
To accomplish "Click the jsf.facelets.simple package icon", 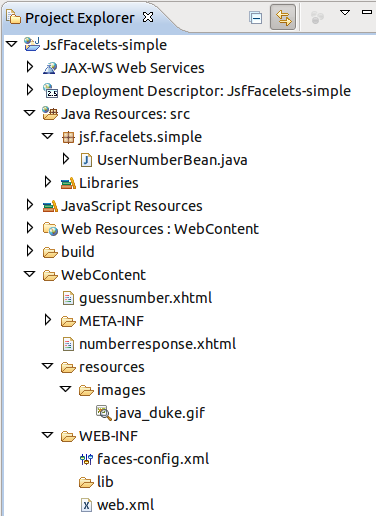I will coord(68,137).
